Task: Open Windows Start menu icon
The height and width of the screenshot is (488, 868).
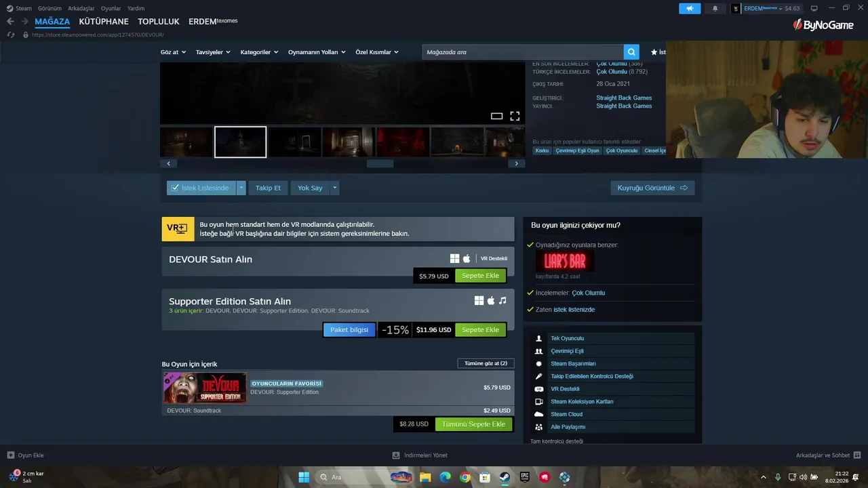Action: [304, 477]
